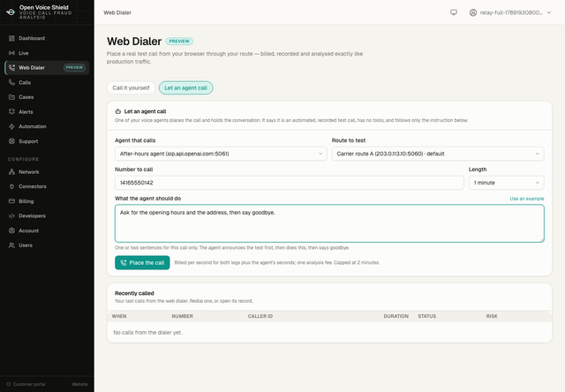Click the Web Dialer breadcrumb in top bar
This screenshot has width=565, height=392.
117,12
